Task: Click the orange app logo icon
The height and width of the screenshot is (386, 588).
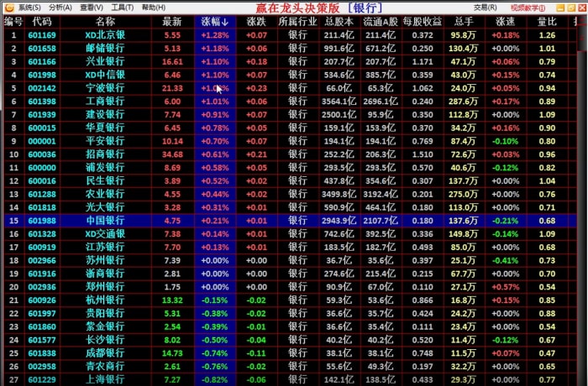Action: pos(8,8)
